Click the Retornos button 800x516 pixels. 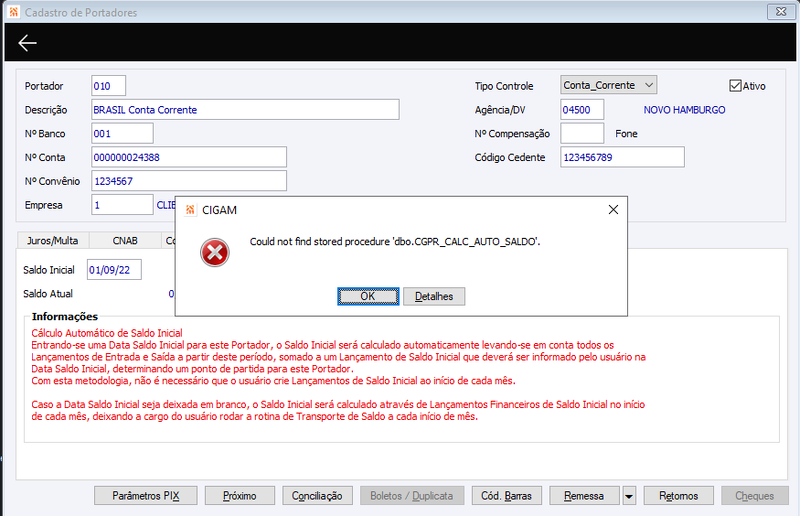pyautogui.click(x=679, y=496)
